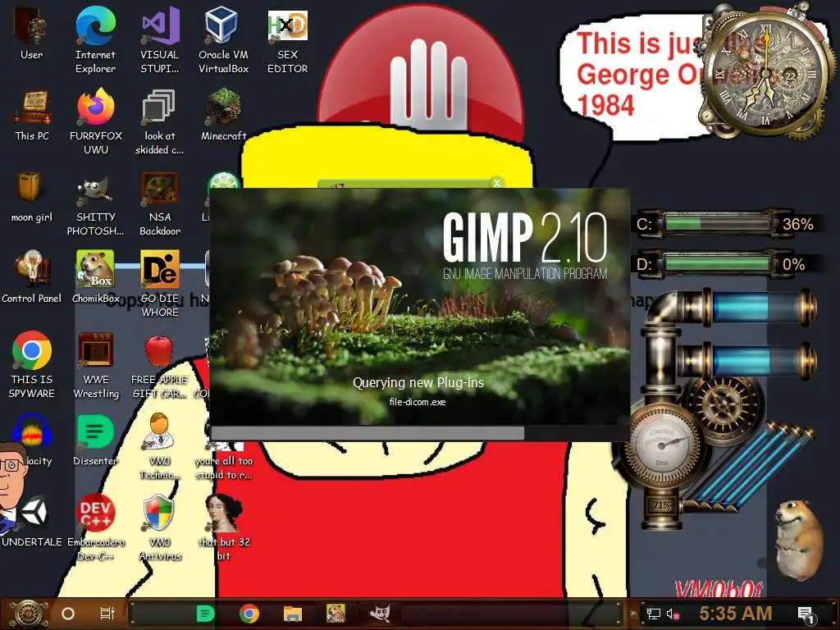This screenshot has height=630, width=840.
Task: Click the muted volume tray icon
Action: [x=673, y=614]
